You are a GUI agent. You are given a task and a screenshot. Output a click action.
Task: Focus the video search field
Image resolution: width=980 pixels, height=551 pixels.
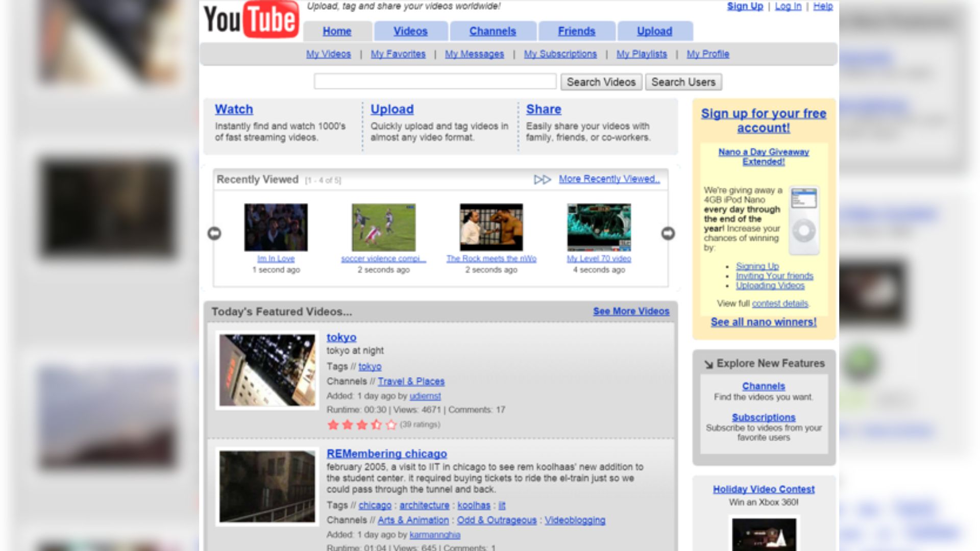(435, 82)
